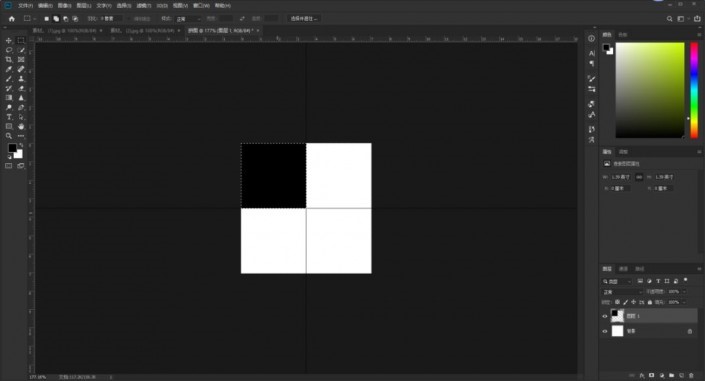This screenshot has width=705, height=381.
Task: Choose Add to Selection mode
Action: tap(56, 19)
